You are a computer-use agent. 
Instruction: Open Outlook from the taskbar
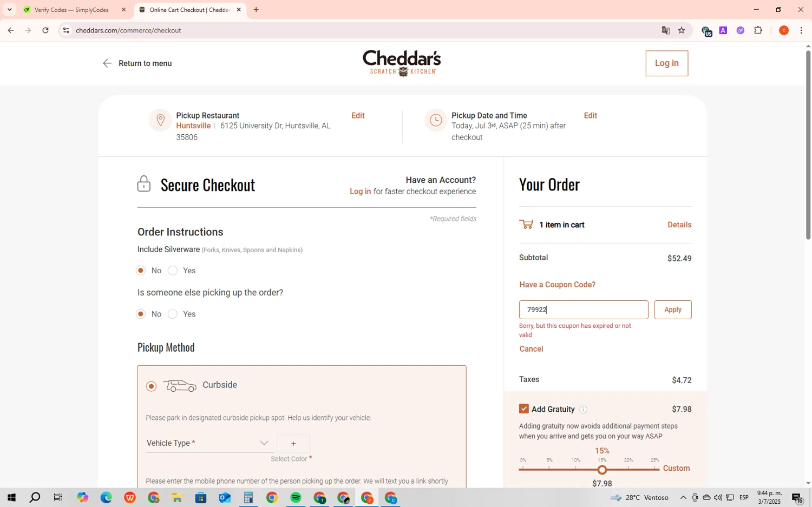click(225, 498)
